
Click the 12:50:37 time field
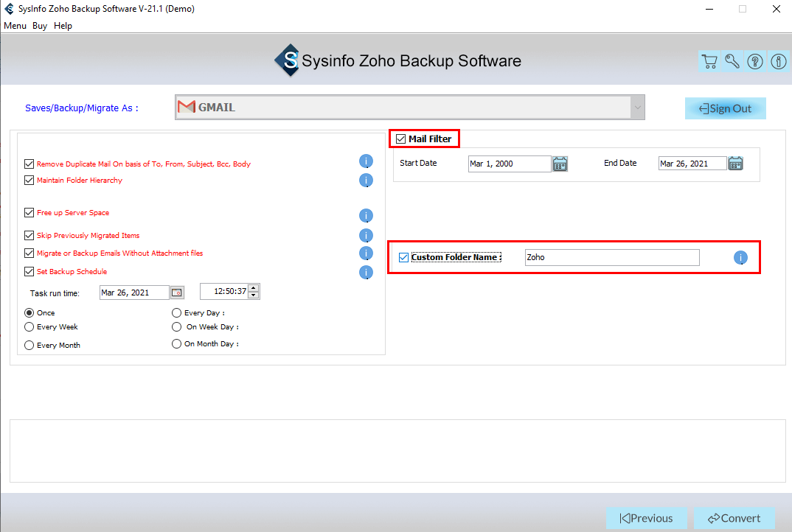tap(224, 291)
